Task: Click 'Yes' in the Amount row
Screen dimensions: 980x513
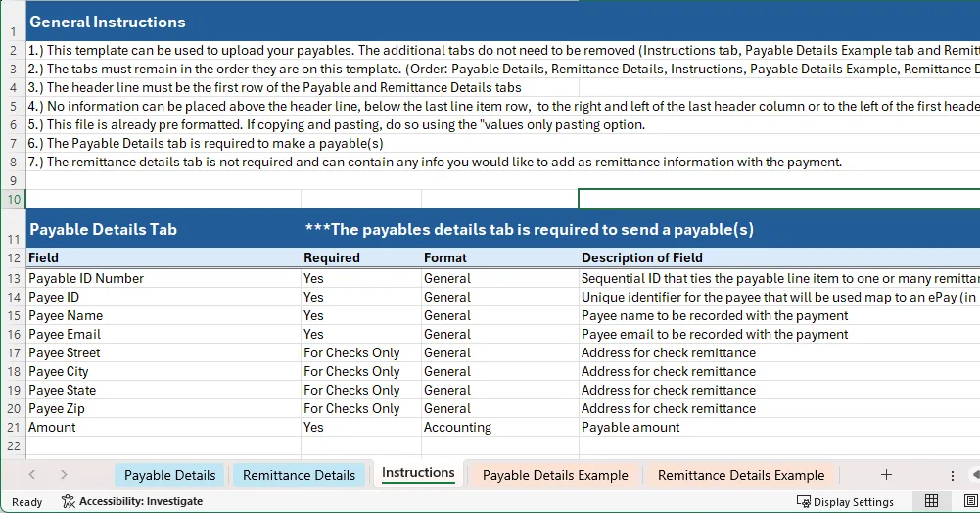Action: tap(360, 427)
